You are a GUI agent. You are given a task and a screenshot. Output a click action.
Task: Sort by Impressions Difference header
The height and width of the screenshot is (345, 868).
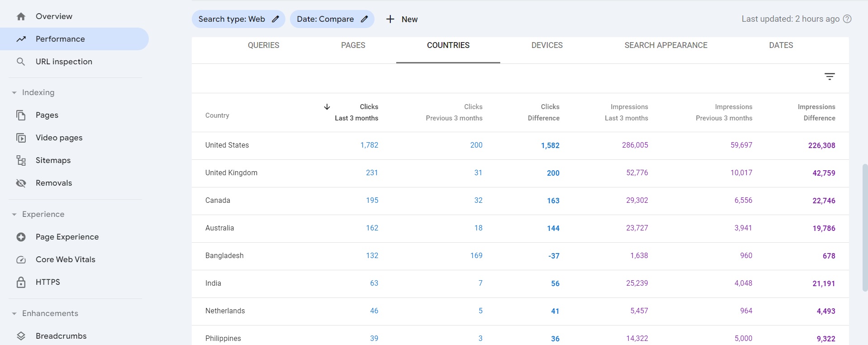point(816,112)
